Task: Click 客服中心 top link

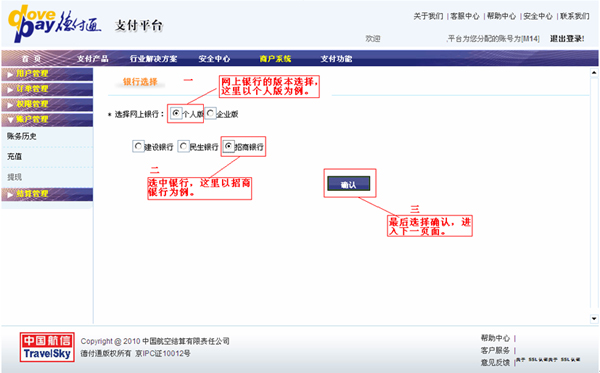Action: (x=465, y=16)
